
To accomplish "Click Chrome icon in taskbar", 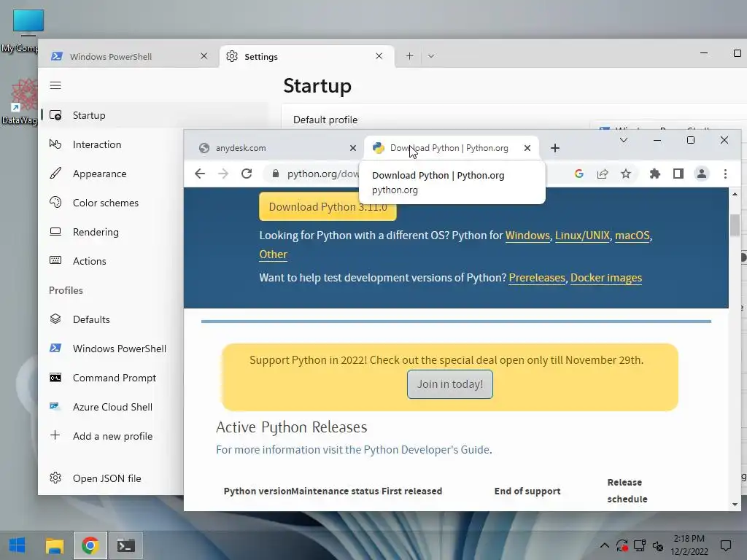I will pos(90,545).
